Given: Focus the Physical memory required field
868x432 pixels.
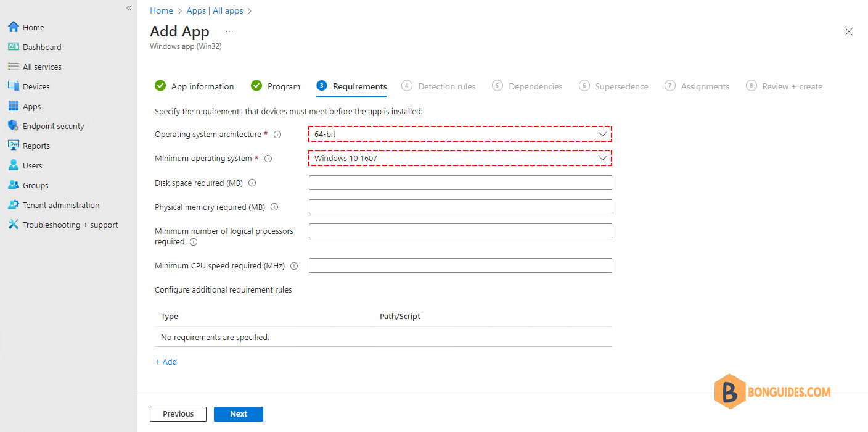Looking at the screenshot, I should [x=460, y=207].
